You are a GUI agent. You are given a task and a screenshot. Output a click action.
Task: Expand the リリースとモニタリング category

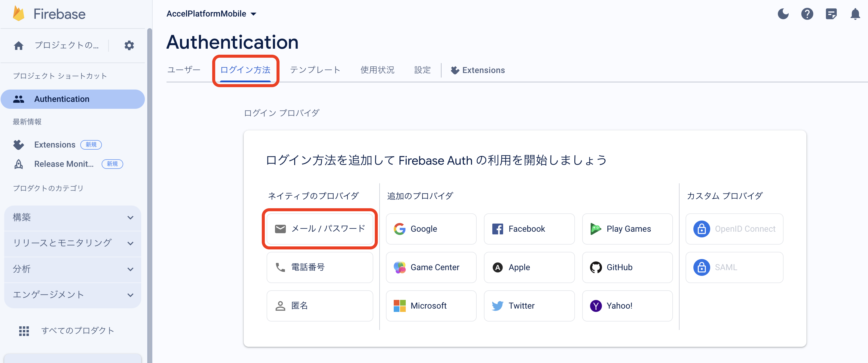(73, 243)
